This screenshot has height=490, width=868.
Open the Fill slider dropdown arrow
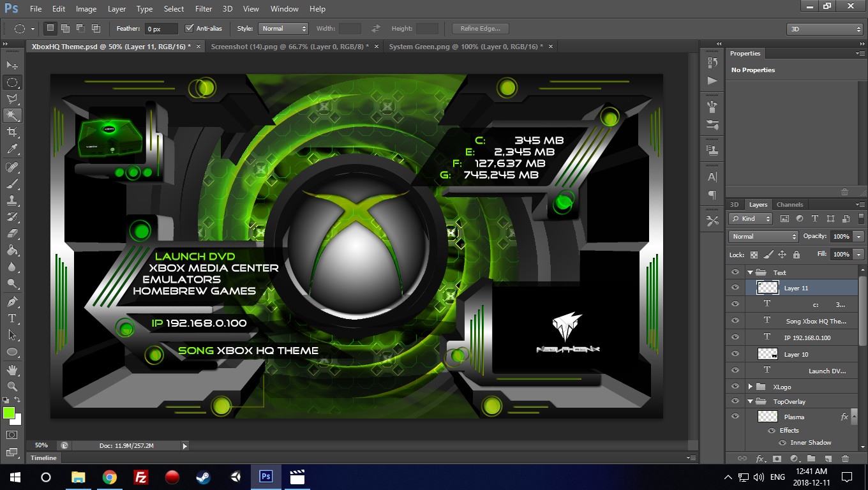tap(858, 254)
